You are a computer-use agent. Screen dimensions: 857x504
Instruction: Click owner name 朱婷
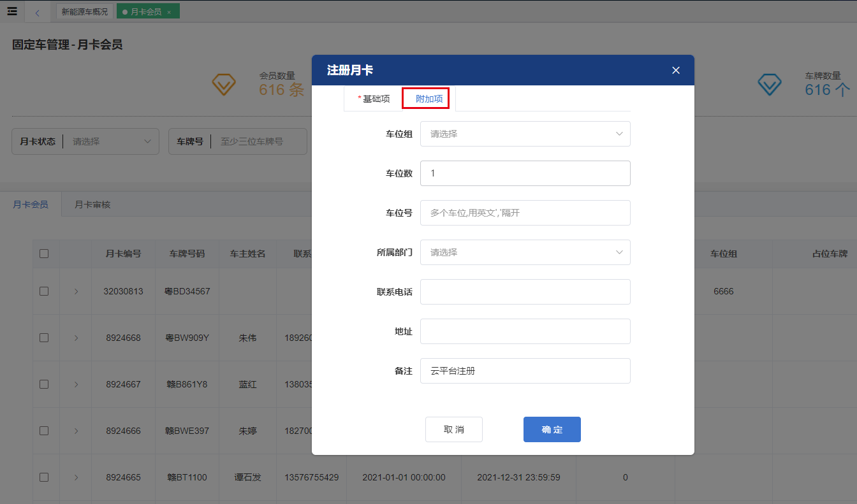(x=247, y=431)
